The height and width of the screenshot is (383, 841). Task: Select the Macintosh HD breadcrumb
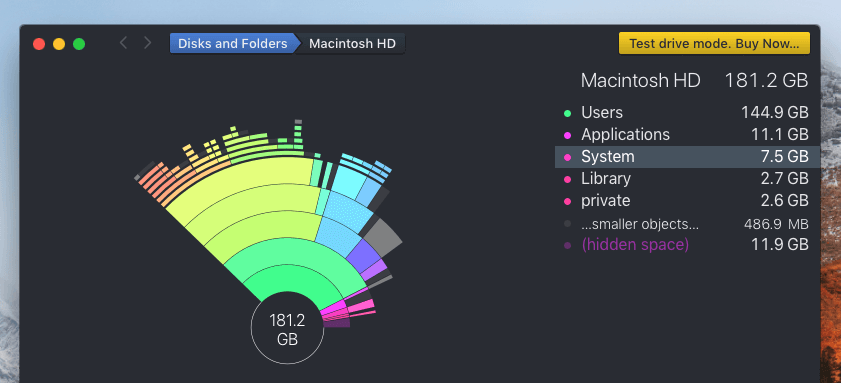tap(352, 43)
